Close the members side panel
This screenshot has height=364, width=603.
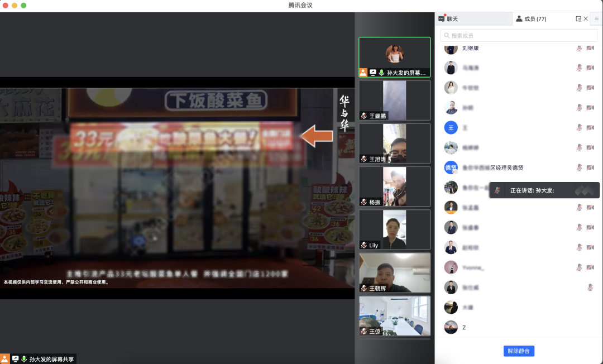pos(586,18)
